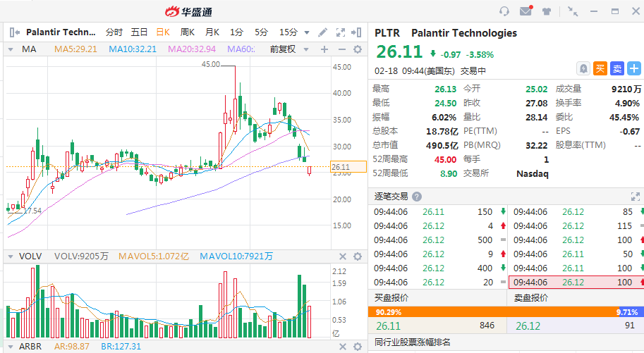Screen dimensions: 644x353
Task: Collapse the MA indicator triangle
Action: [11, 49]
